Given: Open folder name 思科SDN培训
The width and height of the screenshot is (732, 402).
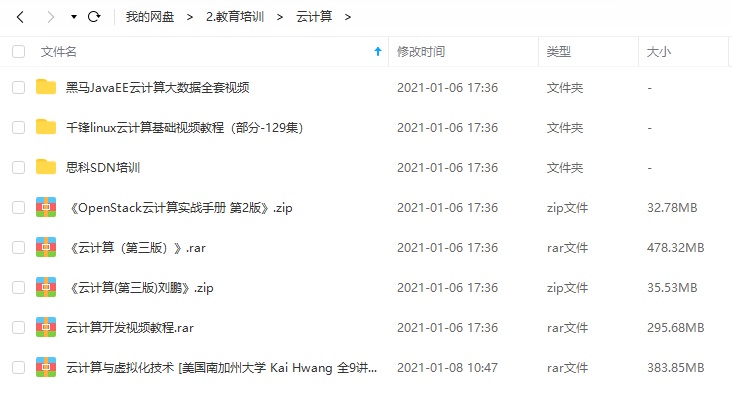Looking at the screenshot, I should click(103, 168).
